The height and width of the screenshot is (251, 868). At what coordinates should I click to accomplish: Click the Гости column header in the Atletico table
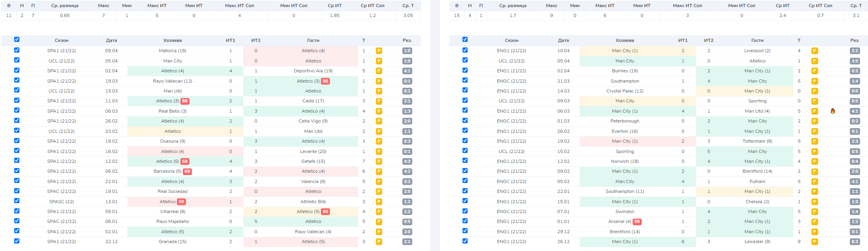(x=313, y=40)
